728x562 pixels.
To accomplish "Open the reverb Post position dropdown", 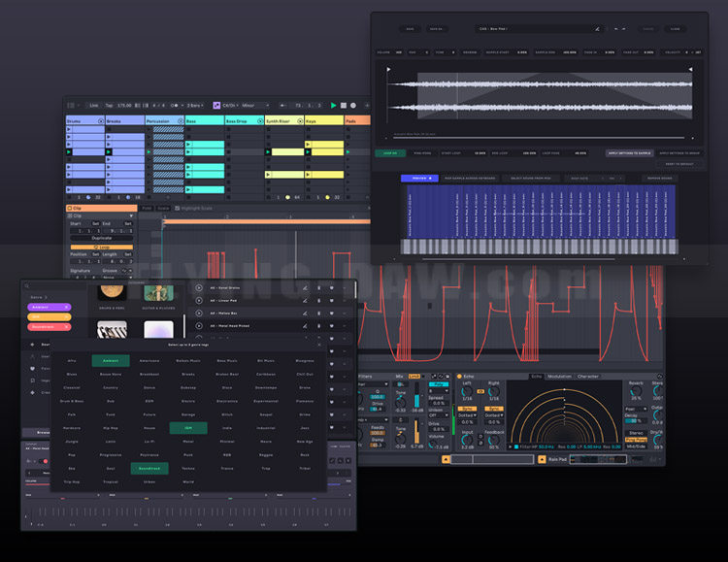I will pos(636,410).
